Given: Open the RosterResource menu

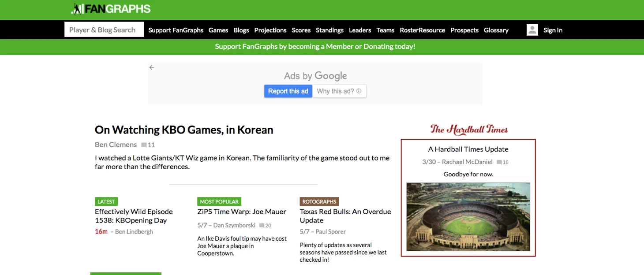Looking at the screenshot, I should click(422, 30).
